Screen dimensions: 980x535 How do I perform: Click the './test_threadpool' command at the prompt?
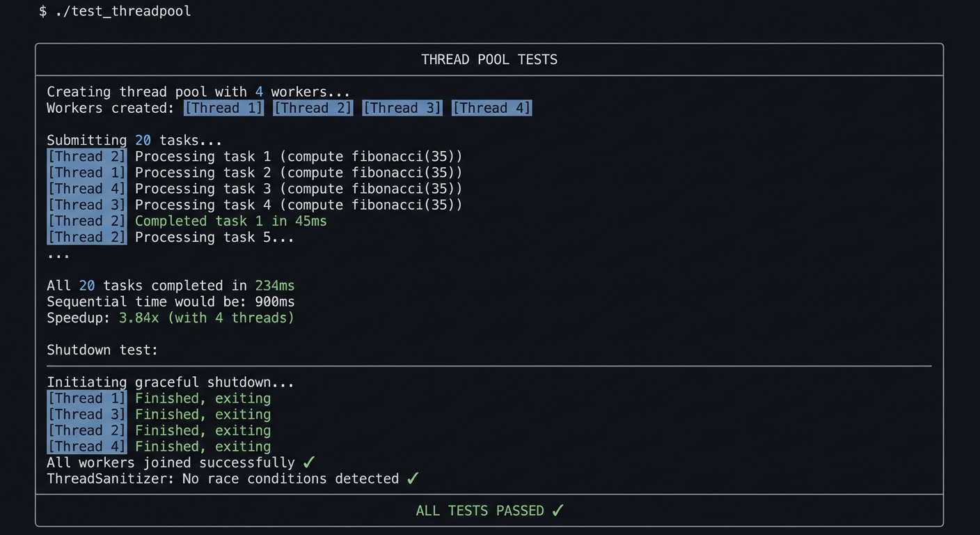(x=122, y=11)
